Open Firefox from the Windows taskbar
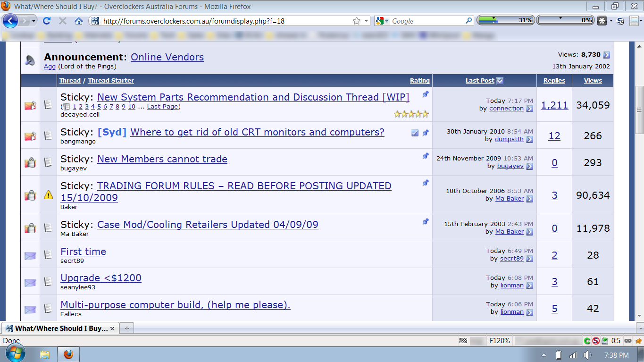The image size is (644, 362). coord(68,354)
